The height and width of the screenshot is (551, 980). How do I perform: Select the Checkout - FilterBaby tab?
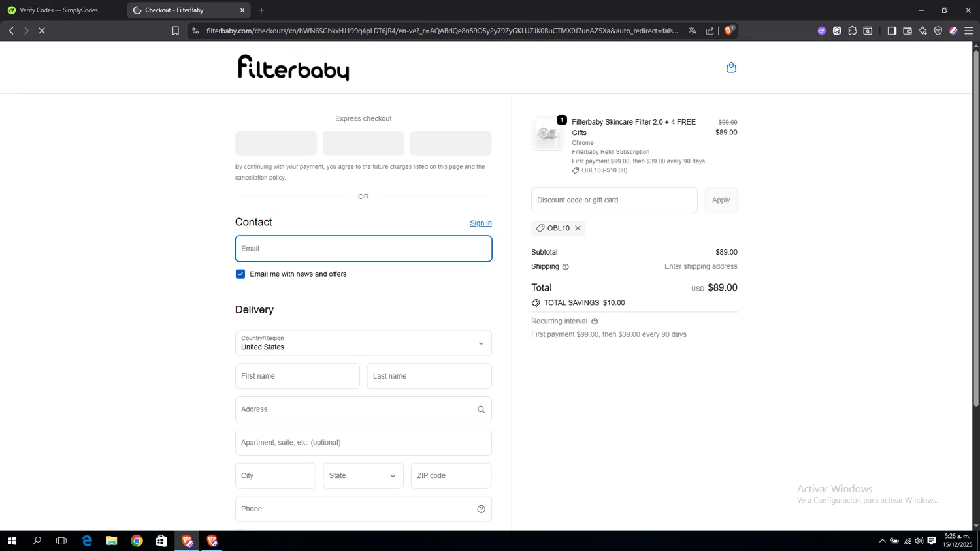click(188, 10)
